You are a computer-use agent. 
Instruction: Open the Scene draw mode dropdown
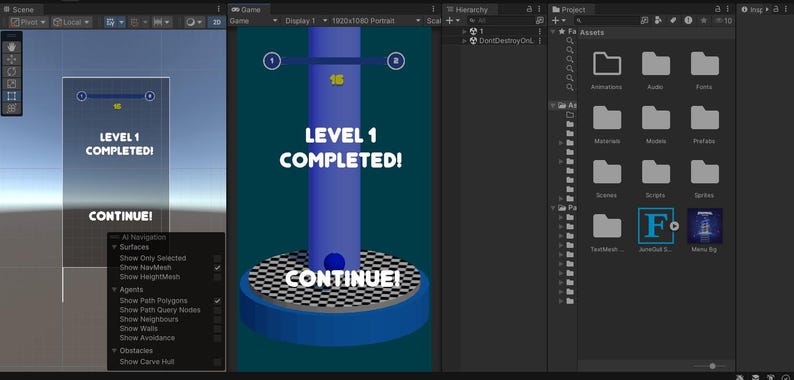(x=194, y=22)
